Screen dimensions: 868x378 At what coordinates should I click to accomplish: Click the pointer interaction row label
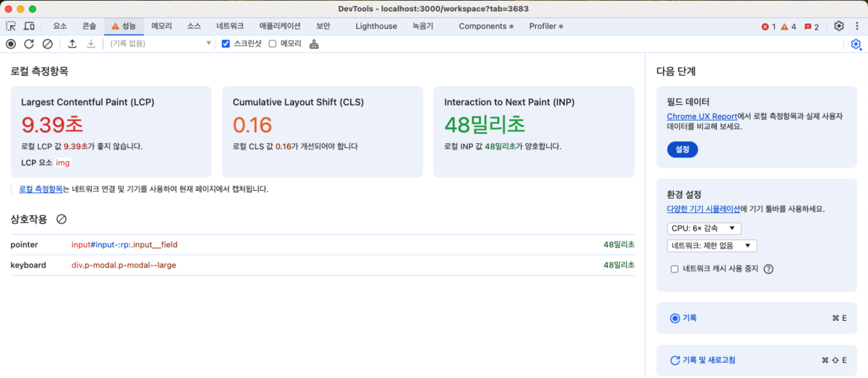click(x=24, y=245)
